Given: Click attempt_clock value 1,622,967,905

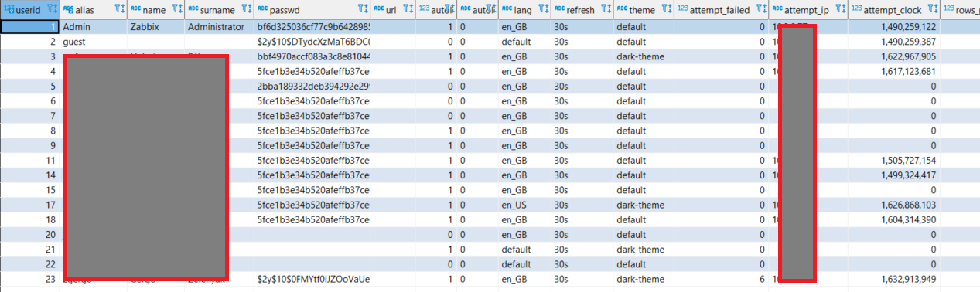Looking at the screenshot, I should [893, 56].
